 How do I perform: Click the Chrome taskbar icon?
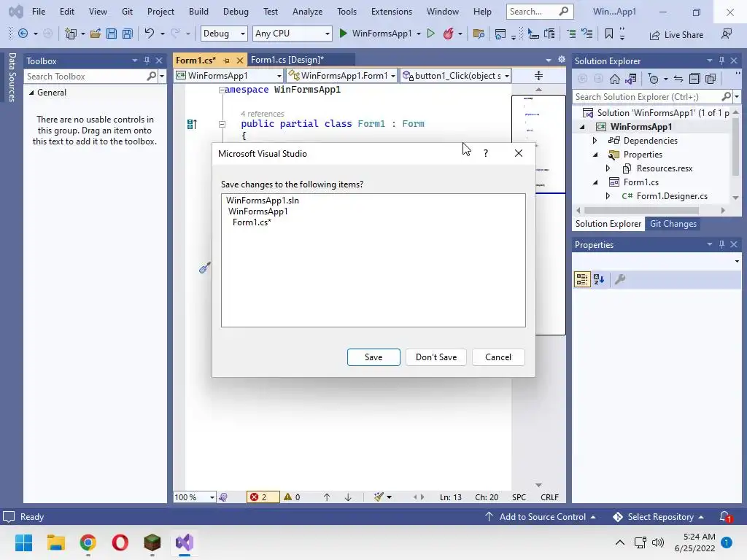(x=88, y=542)
